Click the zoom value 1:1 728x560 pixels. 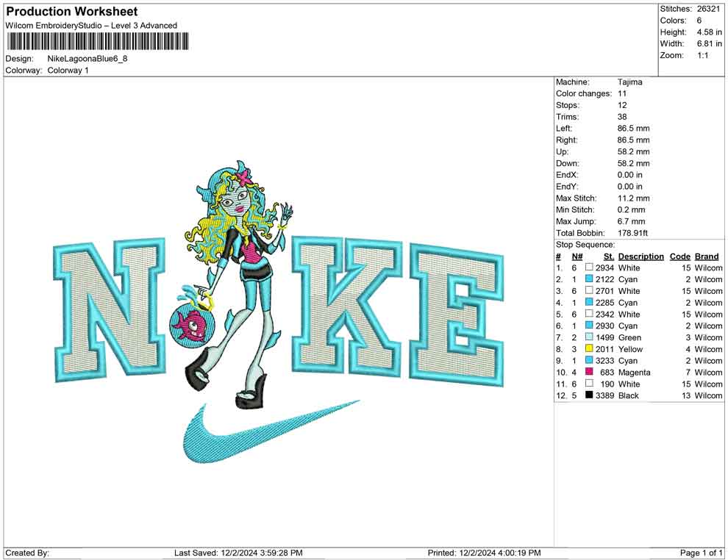702,55
